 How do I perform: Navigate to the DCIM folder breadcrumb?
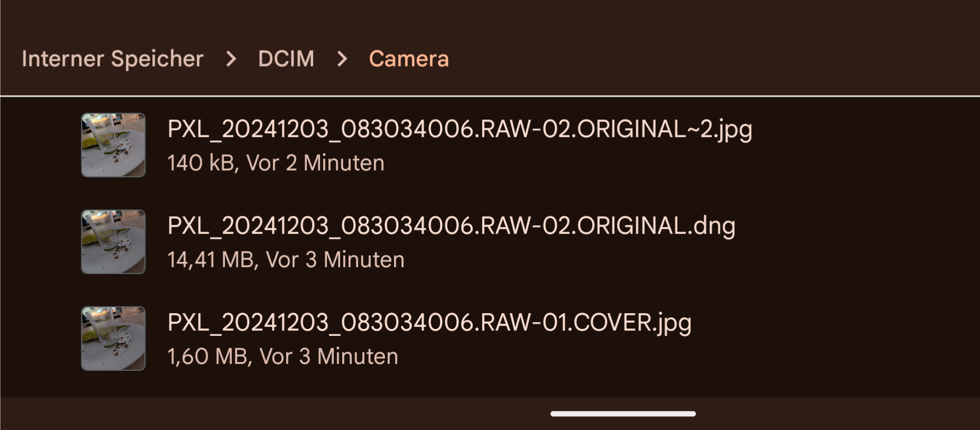point(286,59)
